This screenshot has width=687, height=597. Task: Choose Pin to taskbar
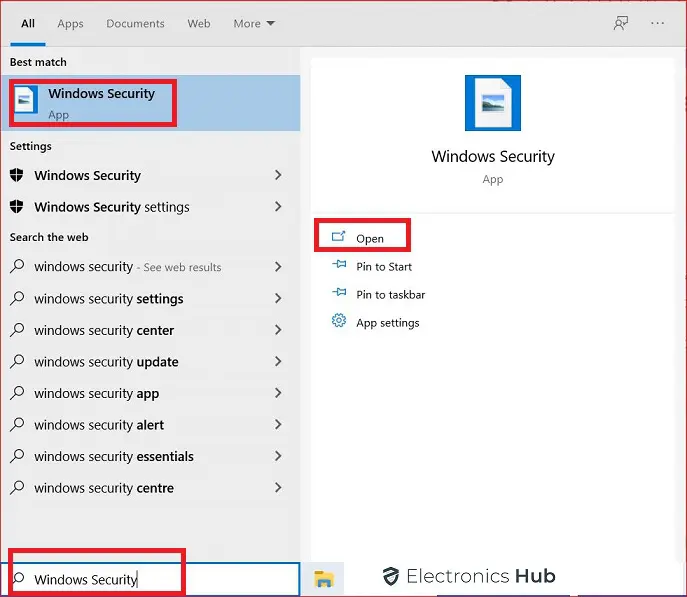click(x=390, y=295)
